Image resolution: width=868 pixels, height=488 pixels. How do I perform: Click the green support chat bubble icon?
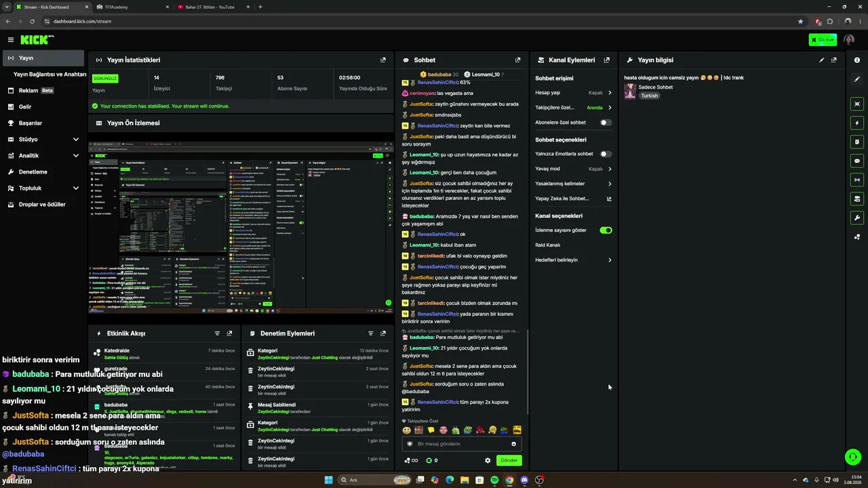pyautogui.click(x=853, y=457)
